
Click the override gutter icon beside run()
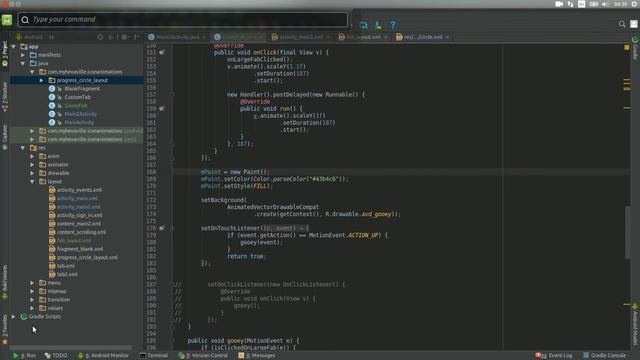pos(162,109)
